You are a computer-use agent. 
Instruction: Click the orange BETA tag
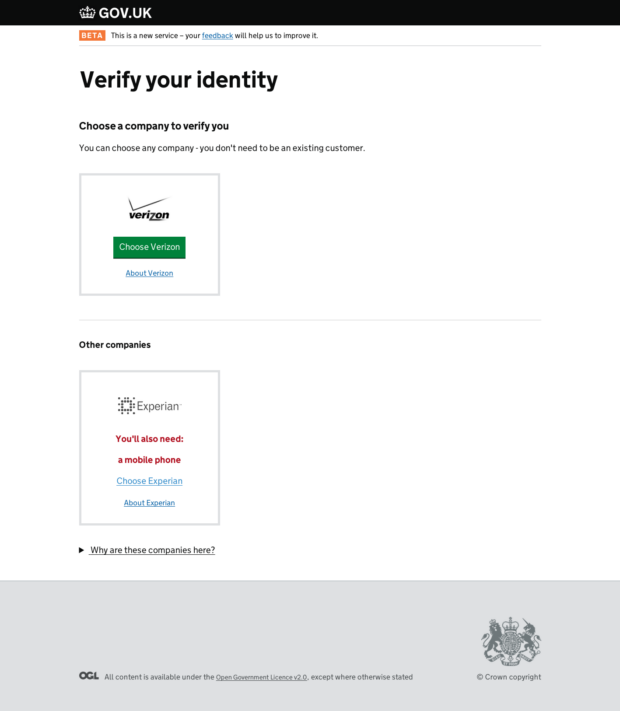[92, 35]
